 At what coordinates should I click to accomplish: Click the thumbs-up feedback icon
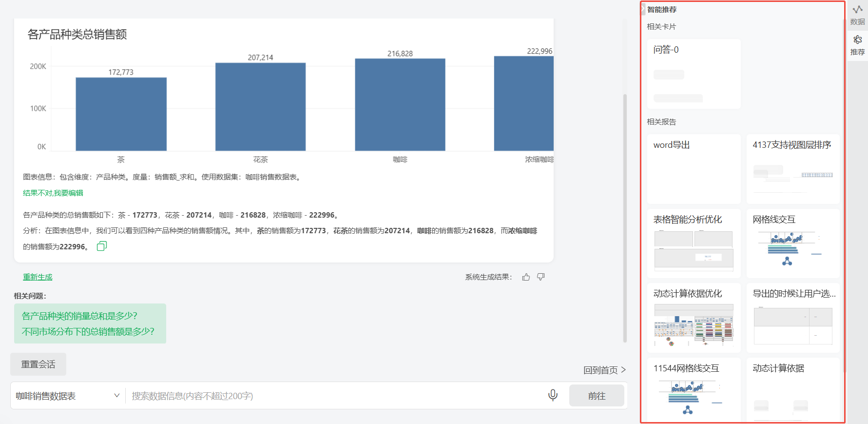click(526, 277)
